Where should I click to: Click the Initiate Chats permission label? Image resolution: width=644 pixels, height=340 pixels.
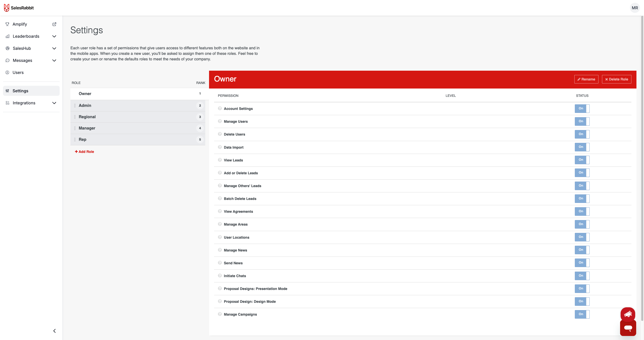coord(235,276)
